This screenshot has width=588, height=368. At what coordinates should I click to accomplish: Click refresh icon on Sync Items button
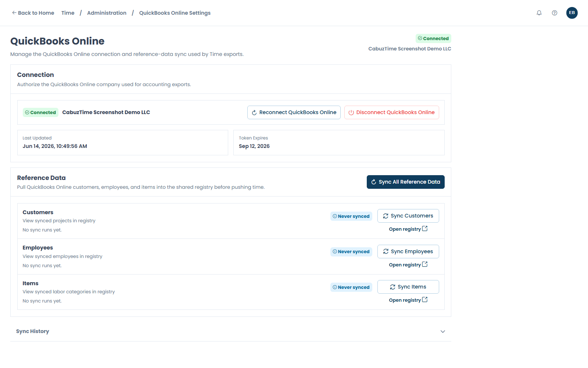point(393,287)
